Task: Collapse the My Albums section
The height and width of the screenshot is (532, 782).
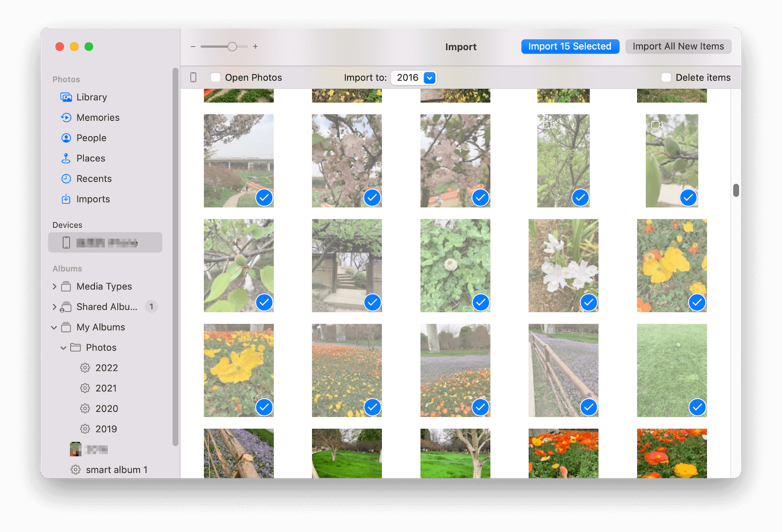Action: point(54,327)
